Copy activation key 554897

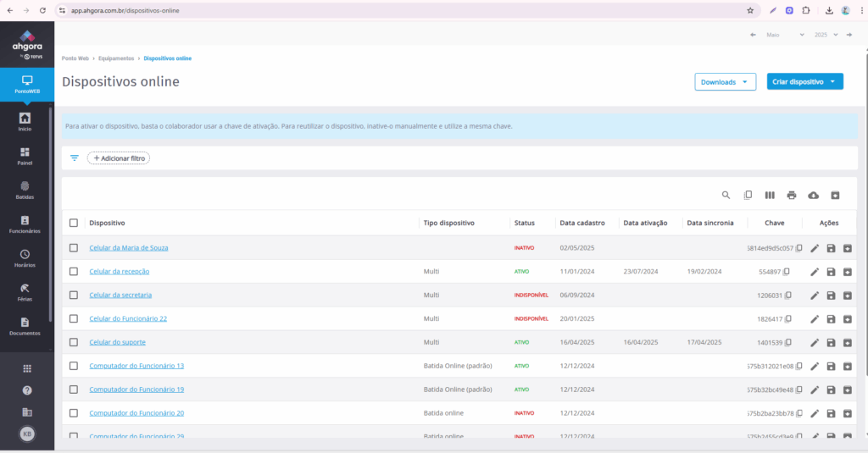(x=787, y=272)
